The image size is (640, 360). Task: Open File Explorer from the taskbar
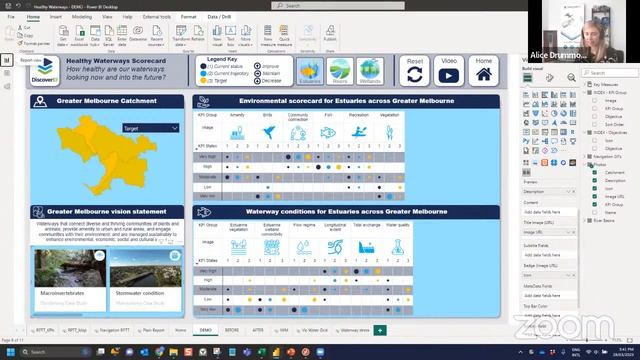173,352
